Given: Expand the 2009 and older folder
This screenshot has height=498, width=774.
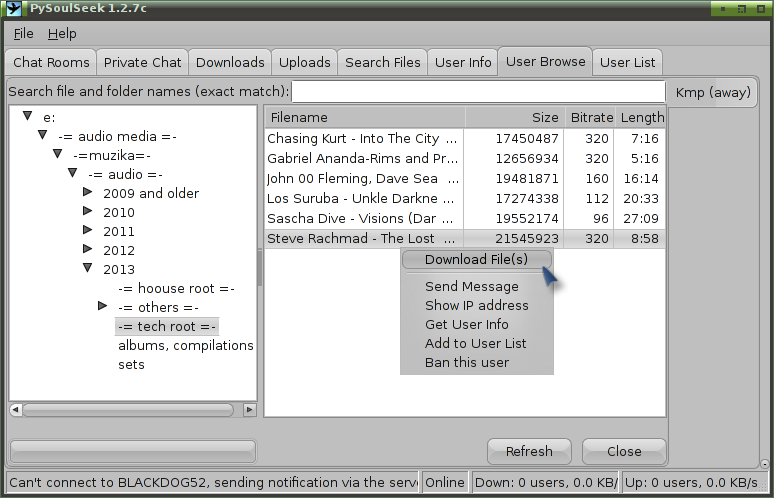Looking at the screenshot, I should coord(87,192).
